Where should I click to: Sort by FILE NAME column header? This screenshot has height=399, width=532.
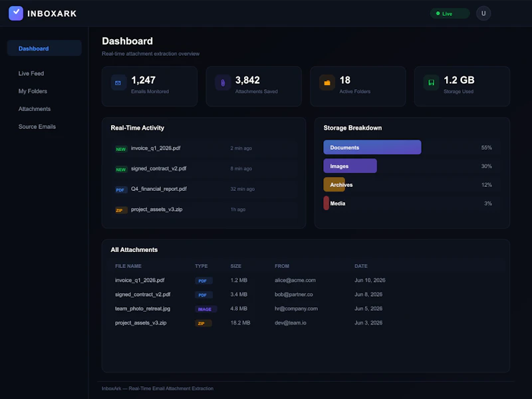pos(128,266)
